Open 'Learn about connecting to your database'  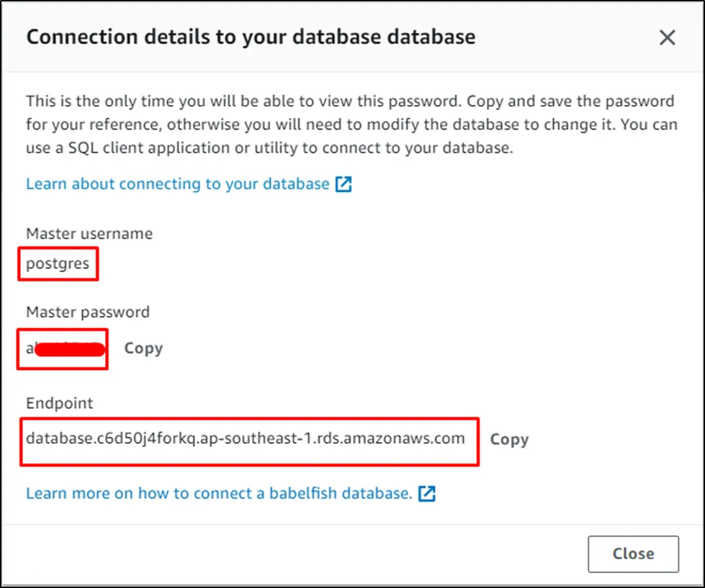pos(177,184)
